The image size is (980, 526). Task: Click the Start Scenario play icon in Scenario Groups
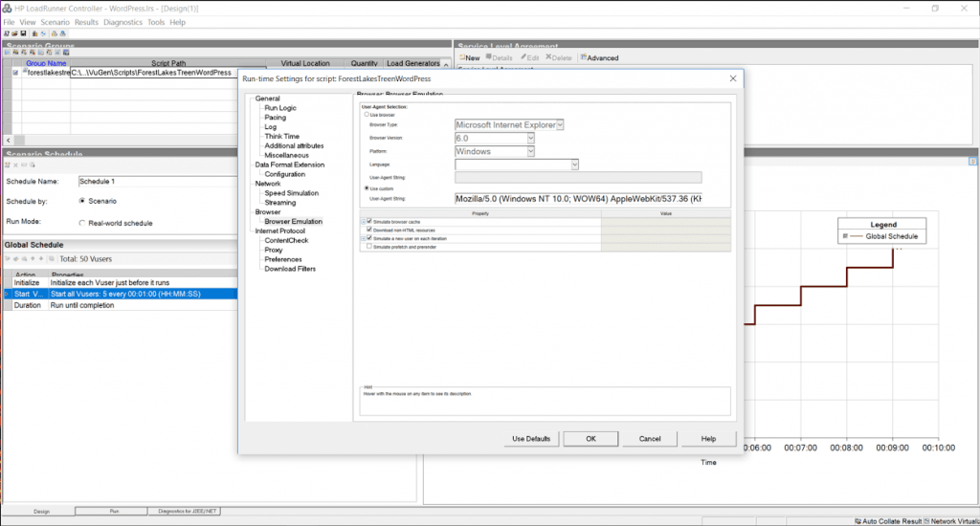(x=8, y=53)
